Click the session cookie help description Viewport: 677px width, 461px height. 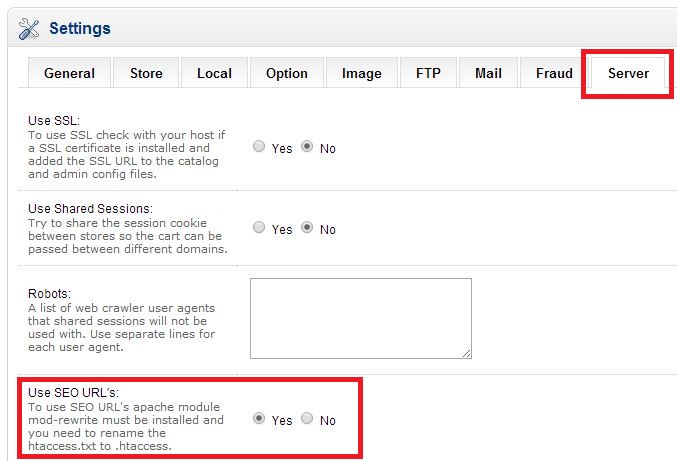click(x=128, y=236)
